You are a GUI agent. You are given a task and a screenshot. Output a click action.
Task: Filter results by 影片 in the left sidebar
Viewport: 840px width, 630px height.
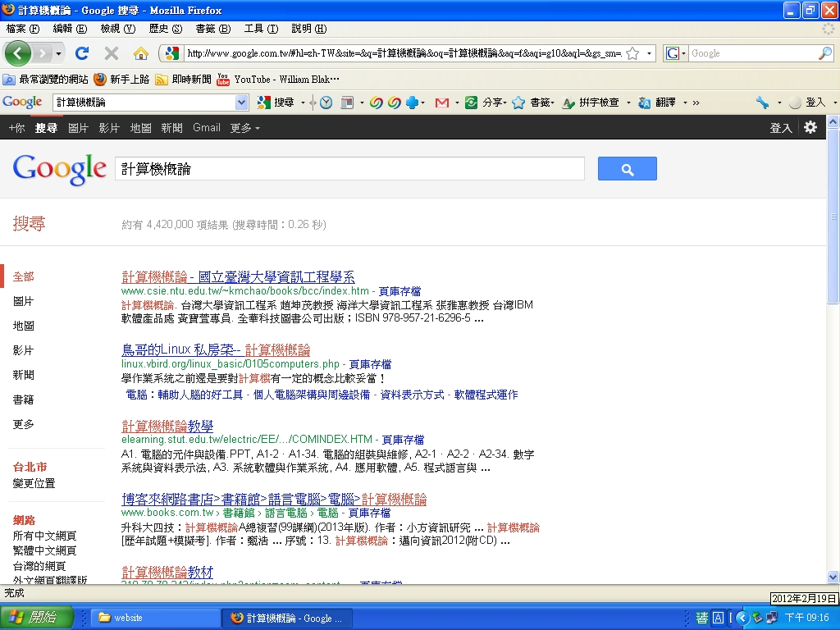(23, 350)
